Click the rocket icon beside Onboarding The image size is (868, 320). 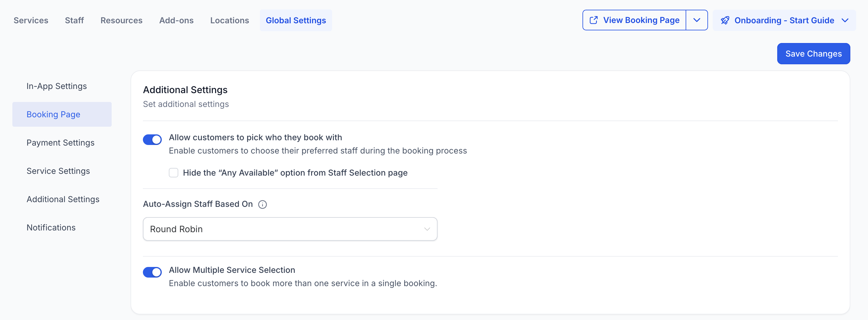click(x=725, y=21)
